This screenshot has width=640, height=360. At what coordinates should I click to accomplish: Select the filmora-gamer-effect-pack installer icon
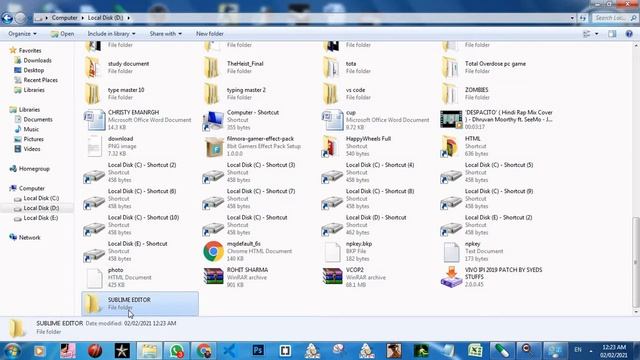(213, 147)
